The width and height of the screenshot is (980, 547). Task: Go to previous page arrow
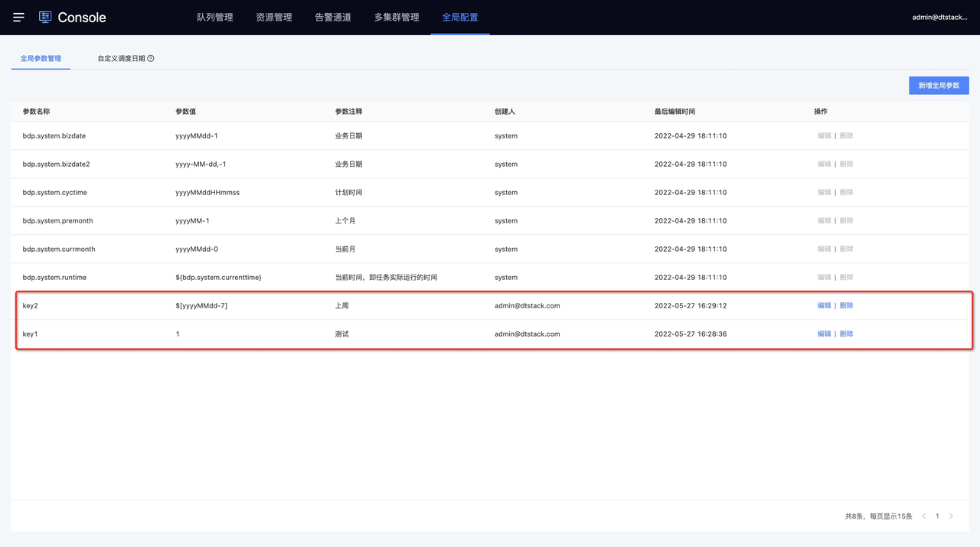coord(923,516)
